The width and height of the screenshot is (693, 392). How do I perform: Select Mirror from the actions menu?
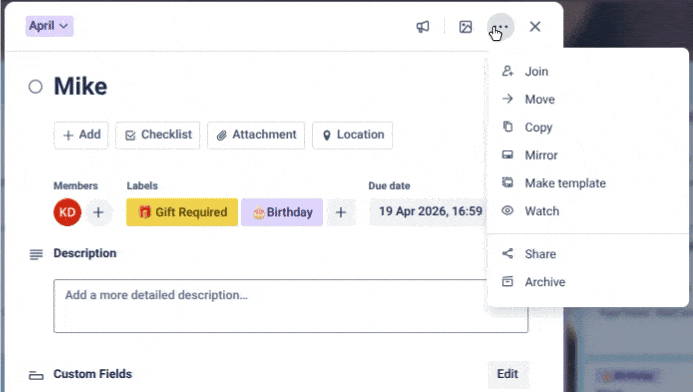click(x=588, y=155)
